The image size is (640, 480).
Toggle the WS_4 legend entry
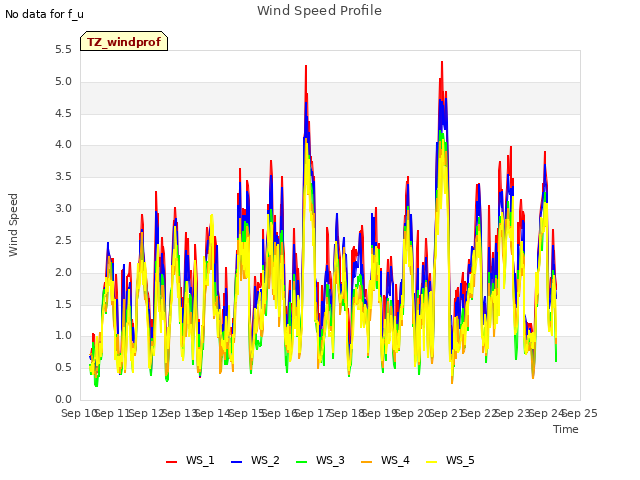tap(385, 460)
